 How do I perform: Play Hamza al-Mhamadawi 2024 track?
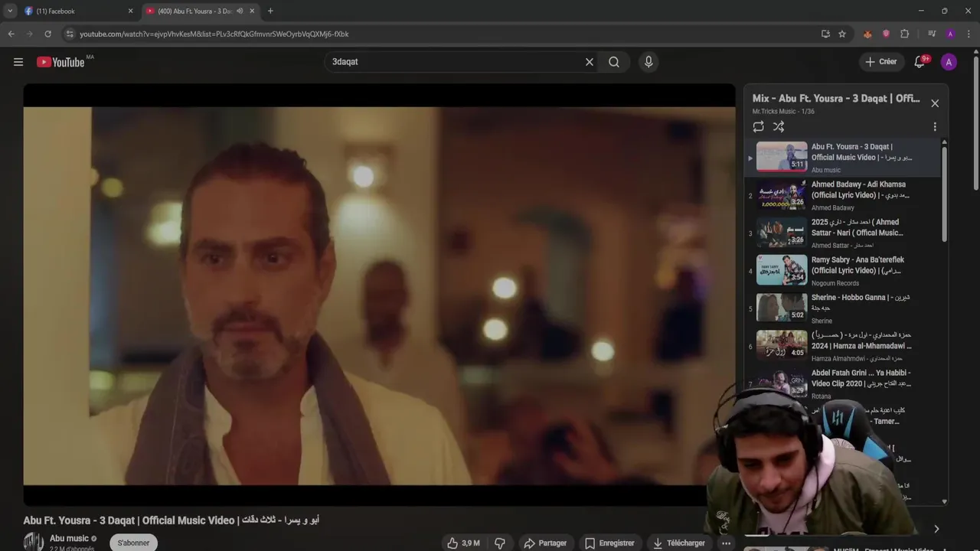coord(843,346)
